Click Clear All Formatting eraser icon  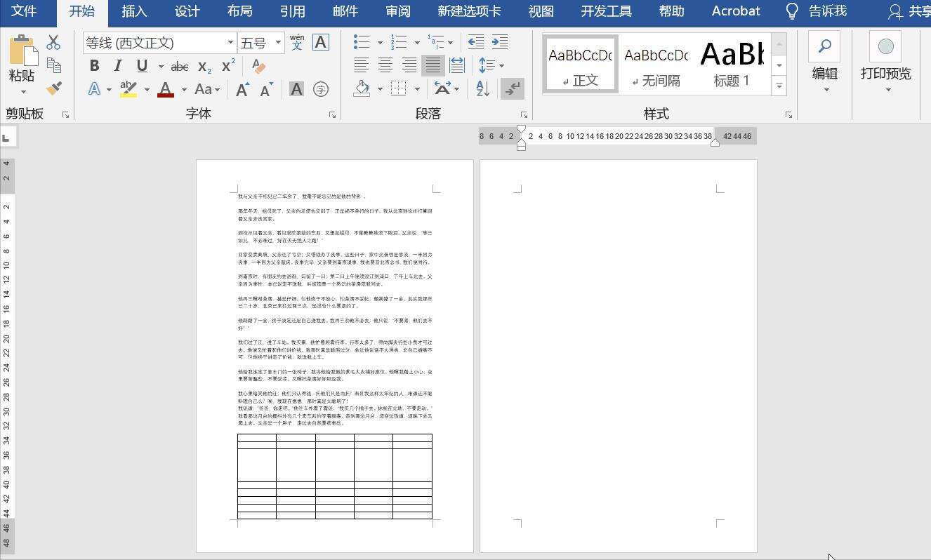pos(258,66)
